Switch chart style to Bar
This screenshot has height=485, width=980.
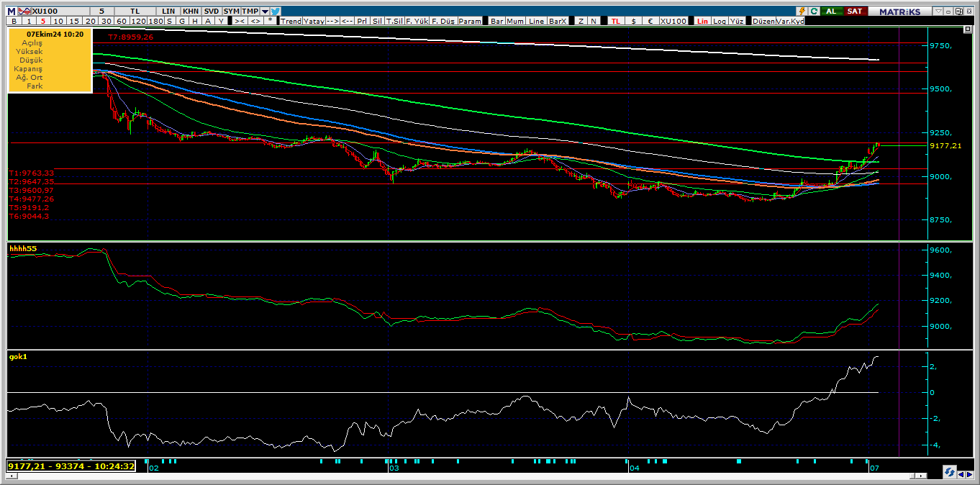point(497,21)
